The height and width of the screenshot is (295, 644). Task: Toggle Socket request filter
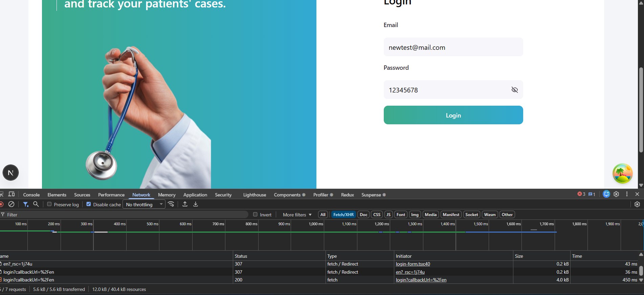click(x=471, y=215)
